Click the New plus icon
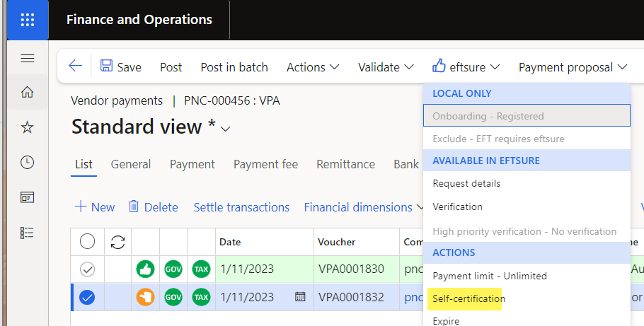This screenshot has width=644, height=326. pos(81,206)
